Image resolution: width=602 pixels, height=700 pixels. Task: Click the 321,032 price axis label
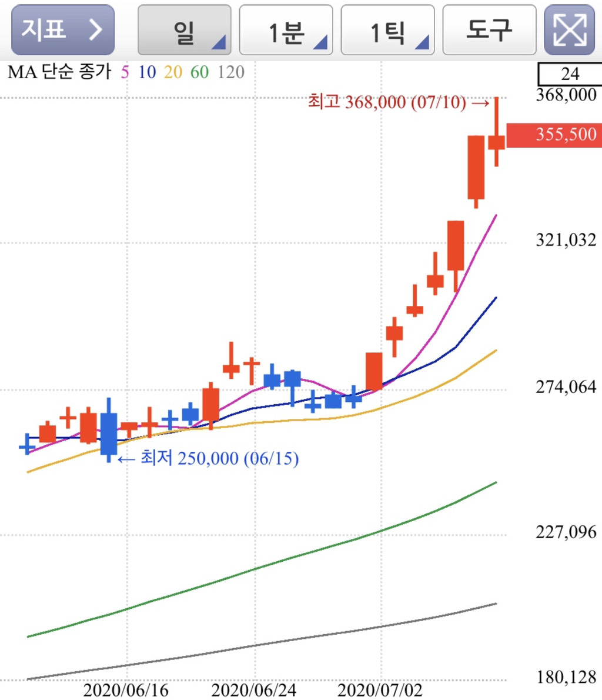pos(566,240)
